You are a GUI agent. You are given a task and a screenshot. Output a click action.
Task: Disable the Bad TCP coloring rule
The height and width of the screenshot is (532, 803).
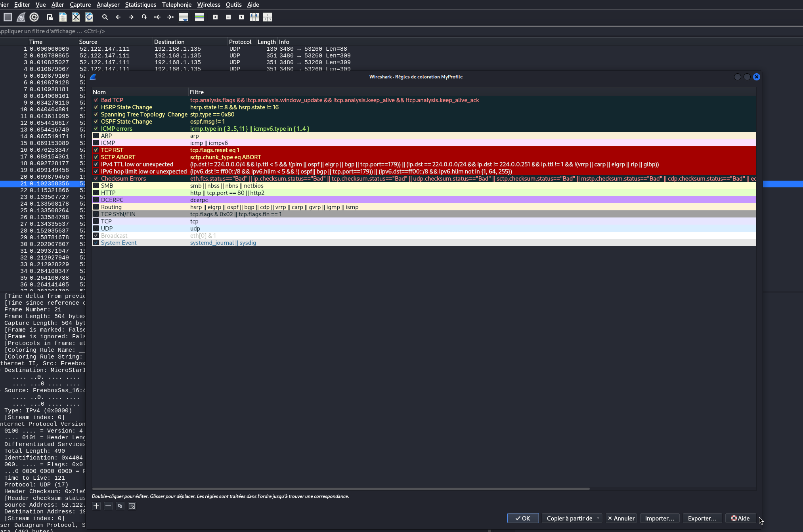pyautogui.click(x=96, y=100)
